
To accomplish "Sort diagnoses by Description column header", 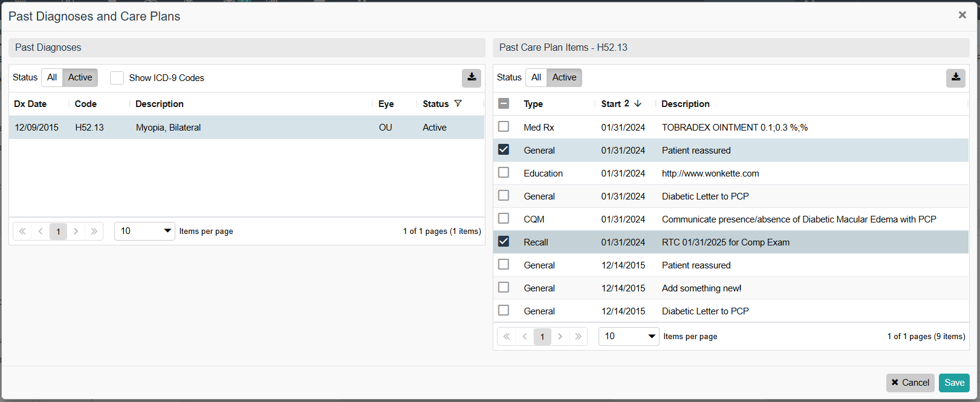I will click(x=160, y=104).
